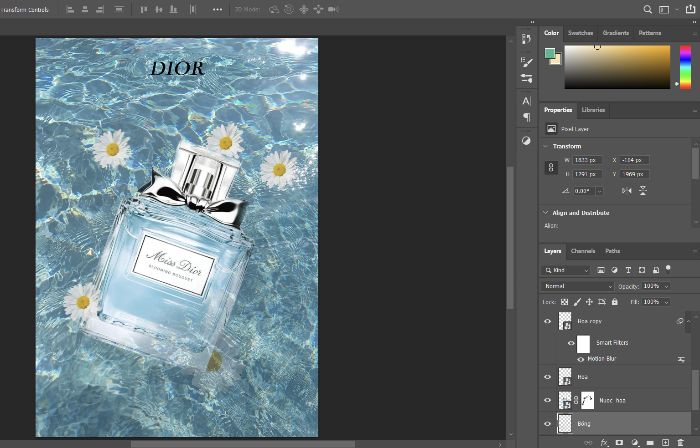Align horizontal centers in options bar
Viewport: 700px width, 448px height.
pos(85,9)
